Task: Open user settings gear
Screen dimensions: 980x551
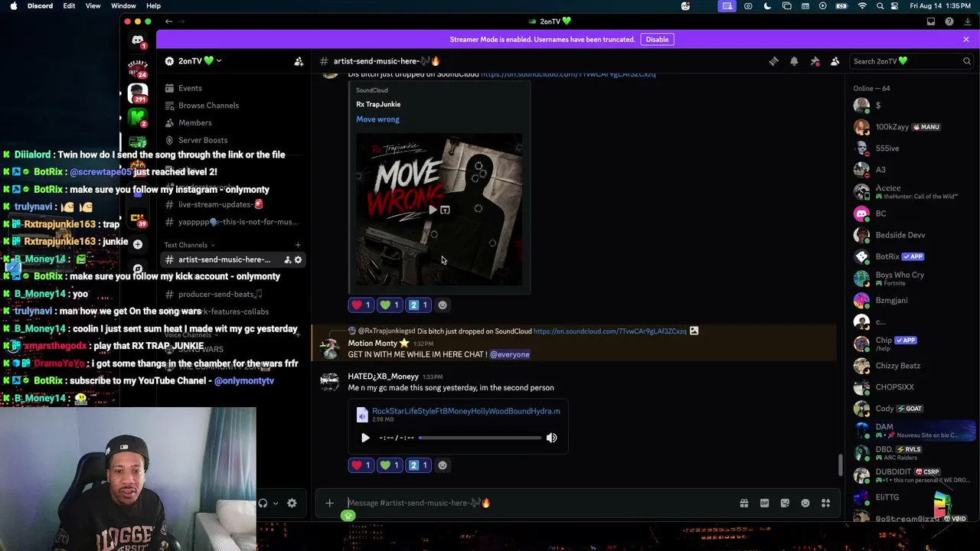Action: click(x=292, y=503)
